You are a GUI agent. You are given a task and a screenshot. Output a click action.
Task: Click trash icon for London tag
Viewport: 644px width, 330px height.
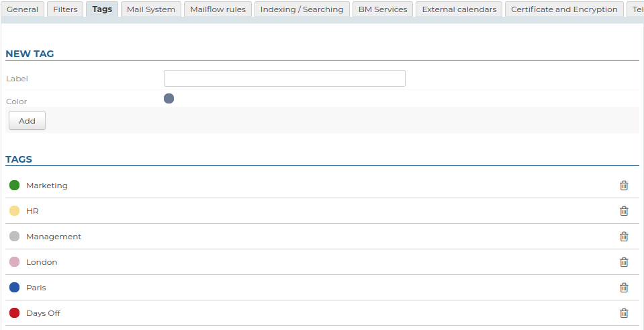pos(624,262)
